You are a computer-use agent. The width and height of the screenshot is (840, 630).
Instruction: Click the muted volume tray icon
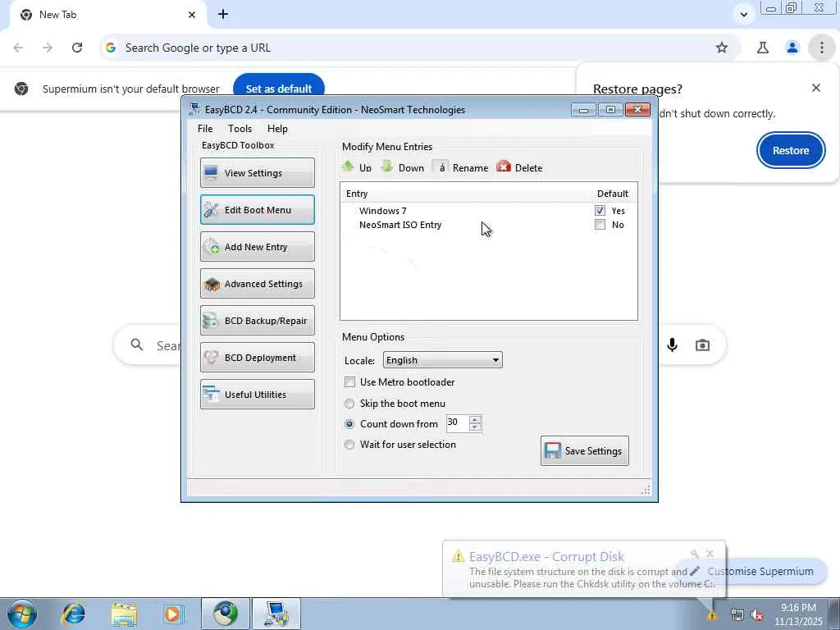point(757,615)
